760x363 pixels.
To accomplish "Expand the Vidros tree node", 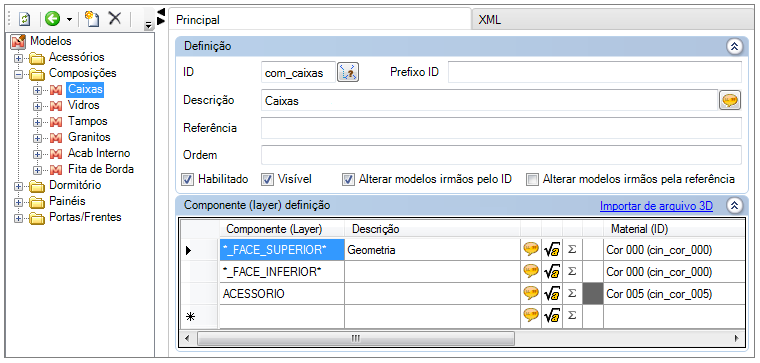I will [x=37, y=106].
